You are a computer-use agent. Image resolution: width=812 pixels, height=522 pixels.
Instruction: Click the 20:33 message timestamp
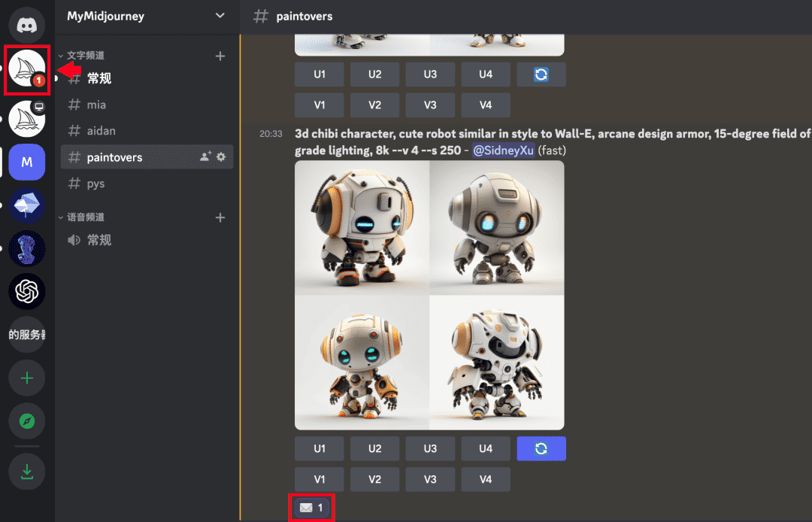pos(271,134)
